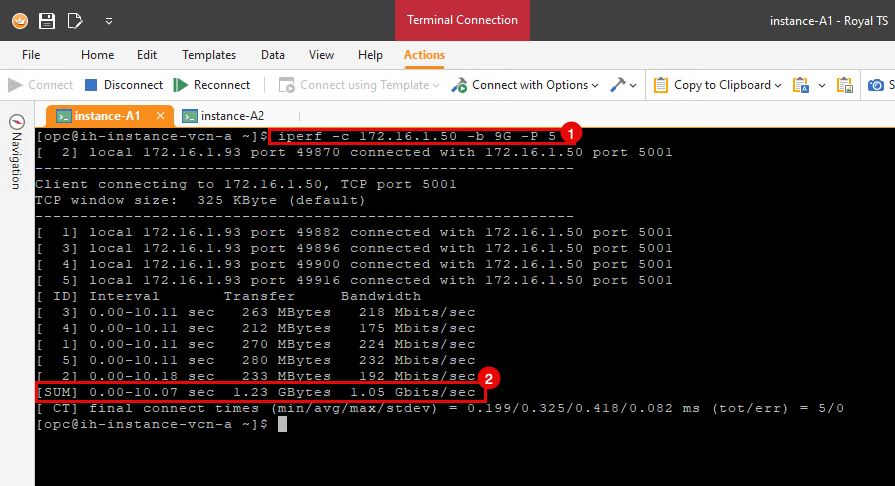Click the Disconnect button

click(123, 85)
